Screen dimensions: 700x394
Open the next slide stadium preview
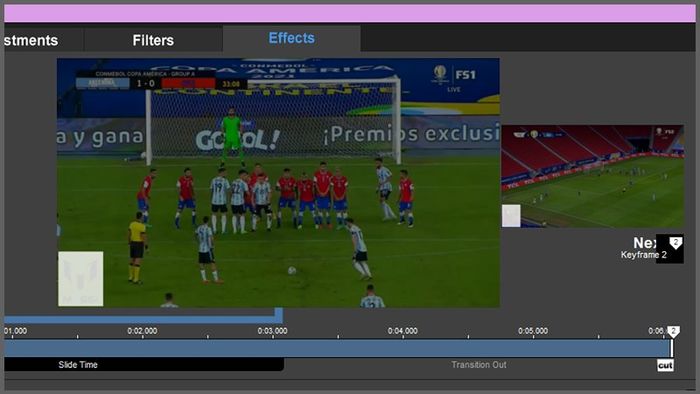tap(592, 176)
